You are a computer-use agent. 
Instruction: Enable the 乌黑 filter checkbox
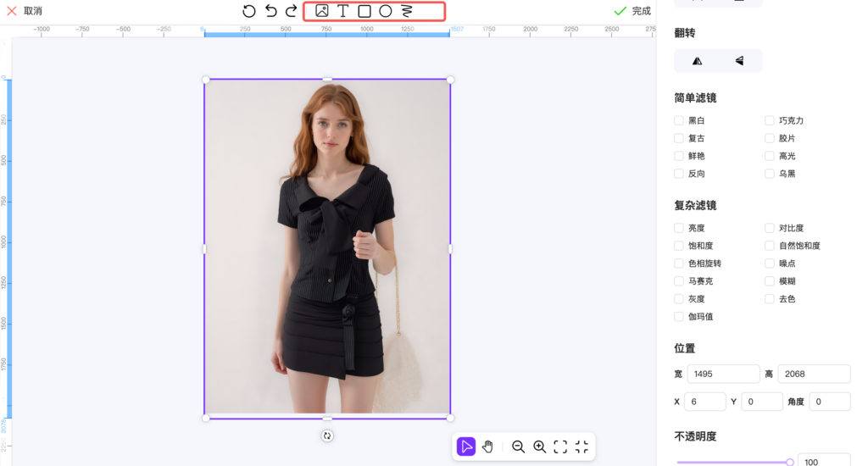(x=770, y=174)
